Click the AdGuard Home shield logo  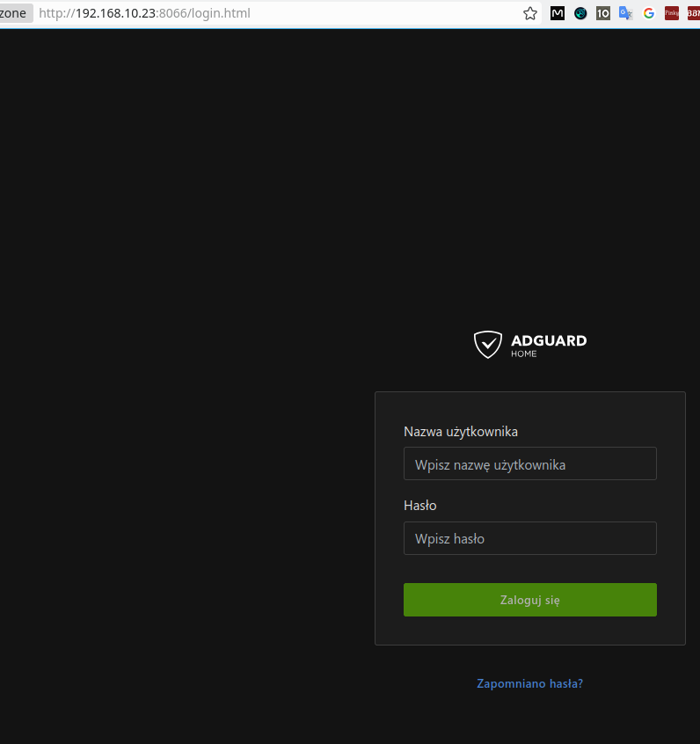pos(488,345)
